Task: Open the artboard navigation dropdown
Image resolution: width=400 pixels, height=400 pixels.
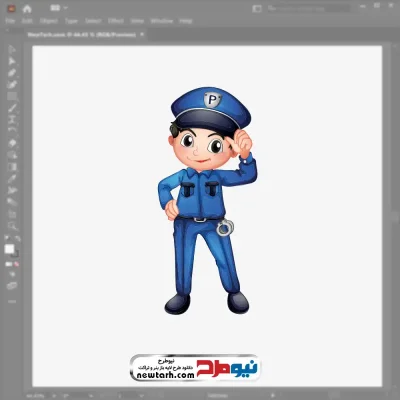Action: click(x=142, y=396)
